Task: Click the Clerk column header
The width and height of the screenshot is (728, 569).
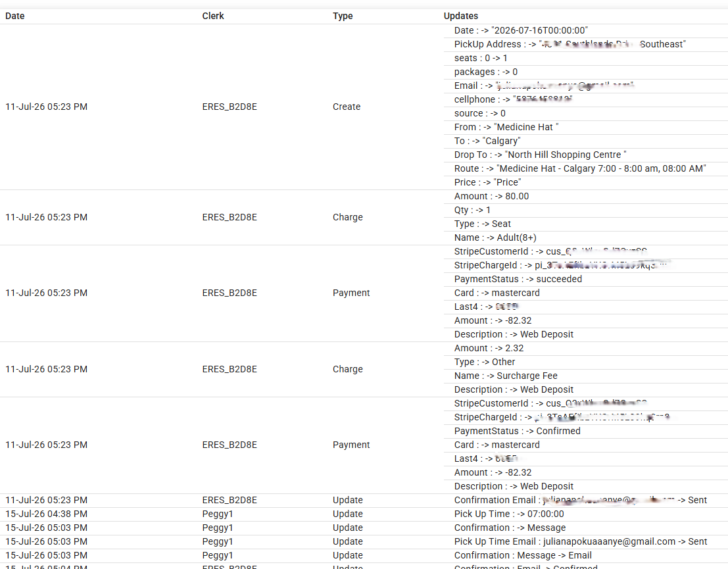Action: [x=213, y=16]
